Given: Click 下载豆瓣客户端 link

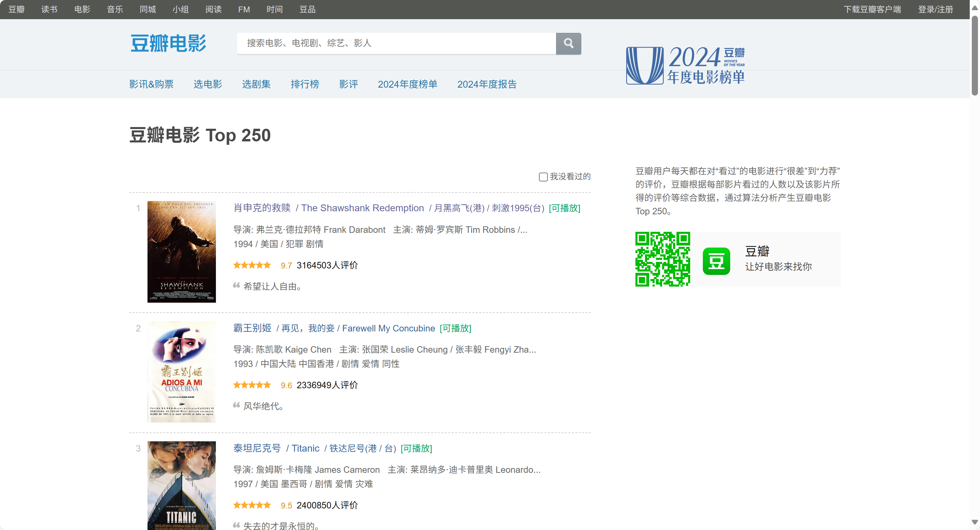Looking at the screenshot, I should (x=872, y=10).
